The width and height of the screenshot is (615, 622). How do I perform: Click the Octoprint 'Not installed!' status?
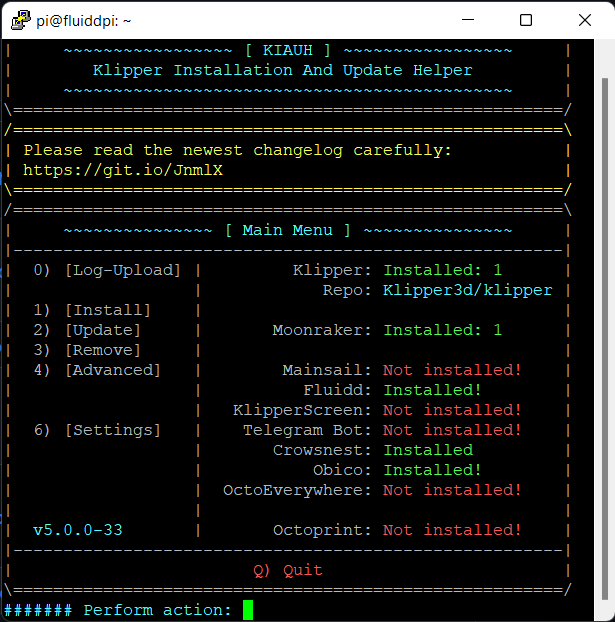pos(452,530)
